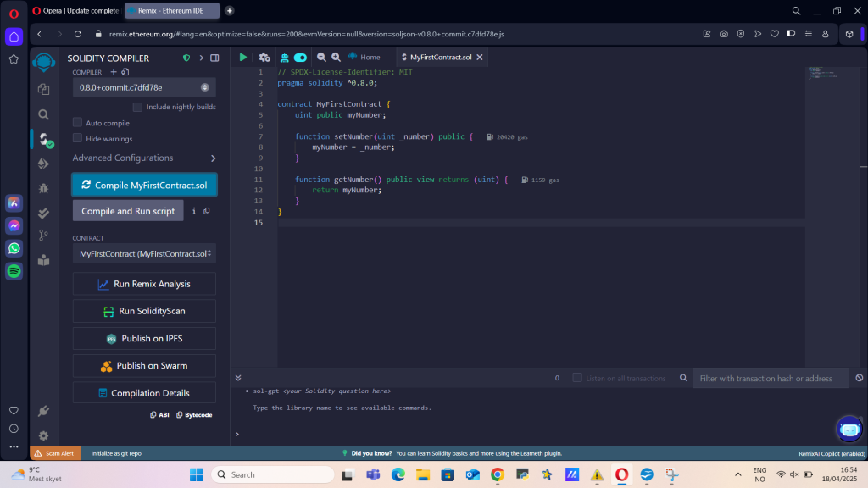868x488 pixels.
Task: Switch to the Opera Update complete browser tab
Action: click(x=75, y=10)
